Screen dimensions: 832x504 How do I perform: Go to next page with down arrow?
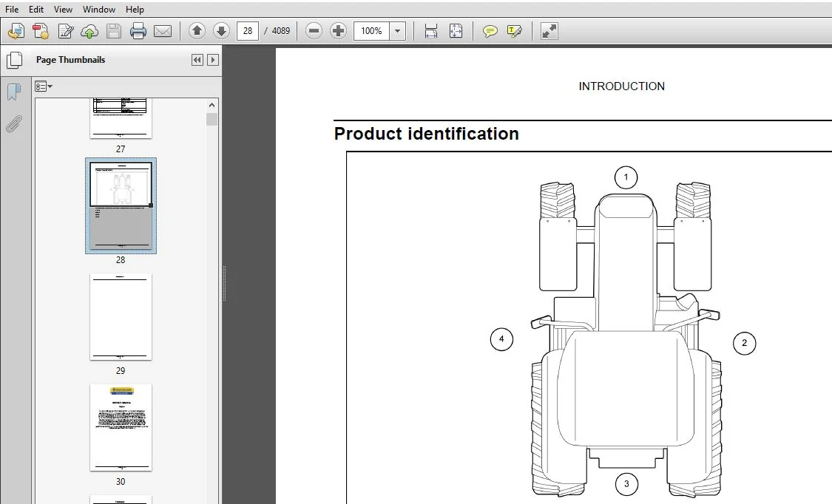(221, 31)
